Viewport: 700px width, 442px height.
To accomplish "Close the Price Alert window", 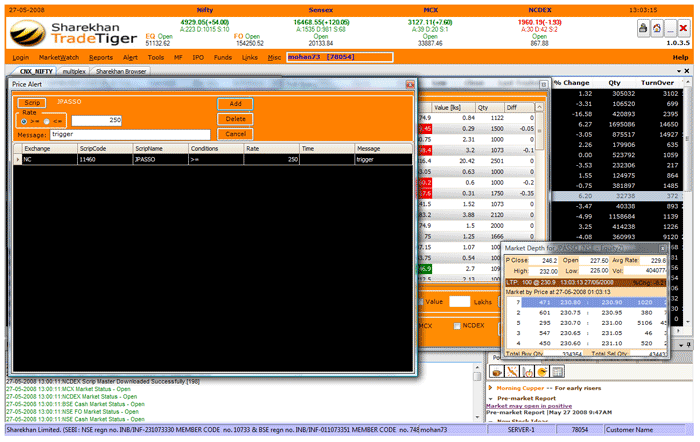I will pos(410,84).
